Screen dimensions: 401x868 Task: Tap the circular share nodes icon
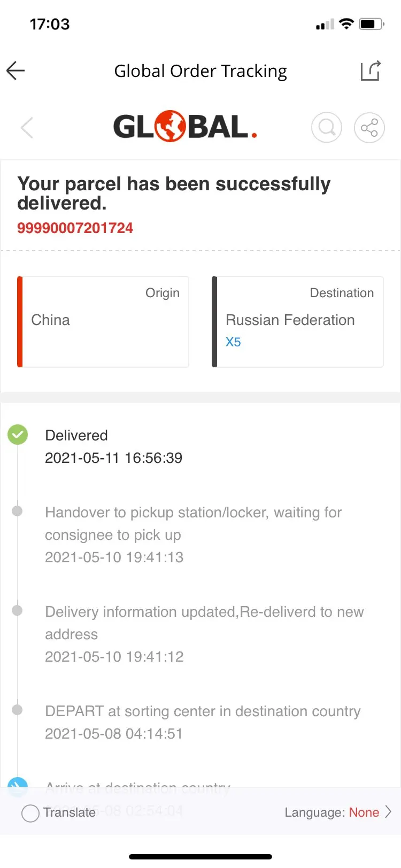click(x=369, y=128)
